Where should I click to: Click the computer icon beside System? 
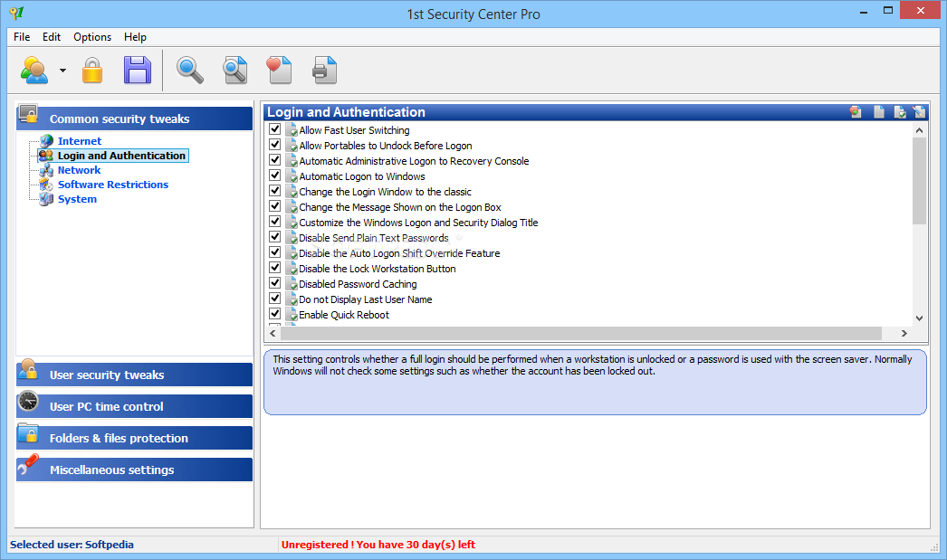[x=46, y=199]
